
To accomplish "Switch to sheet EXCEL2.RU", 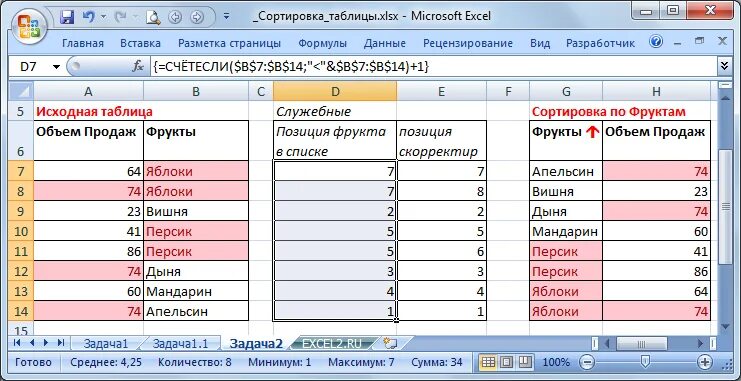I will point(331,344).
